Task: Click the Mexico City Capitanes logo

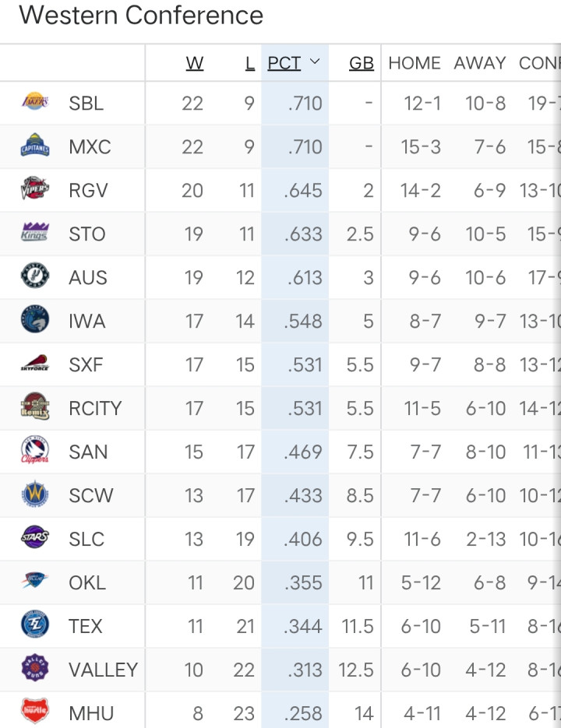Action: click(35, 146)
